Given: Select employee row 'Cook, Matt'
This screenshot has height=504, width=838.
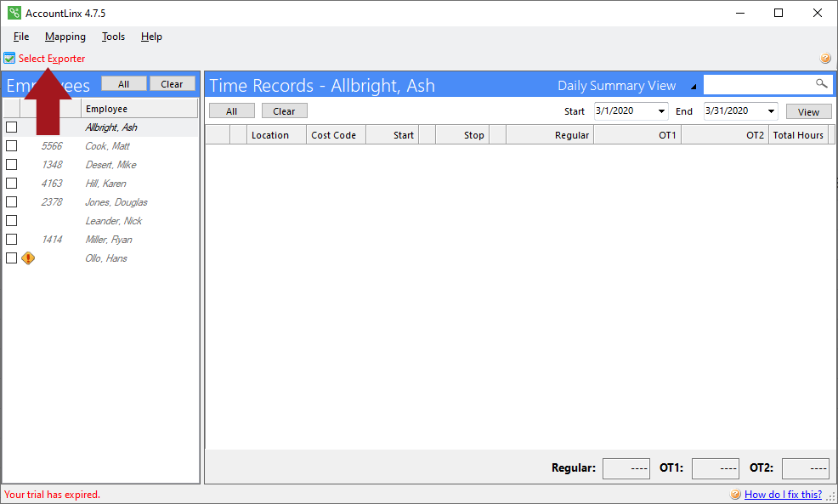Looking at the screenshot, I should [100, 146].
